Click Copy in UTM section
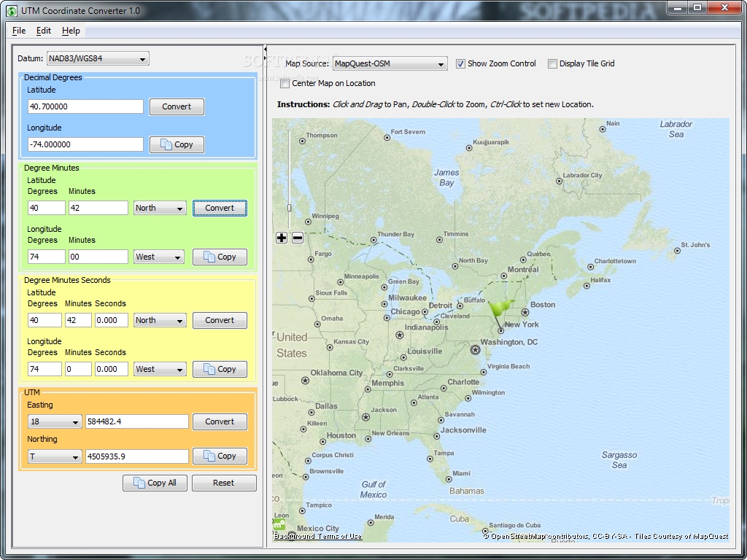The width and height of the screenshot is (747, 560). (x=220, y=456)
